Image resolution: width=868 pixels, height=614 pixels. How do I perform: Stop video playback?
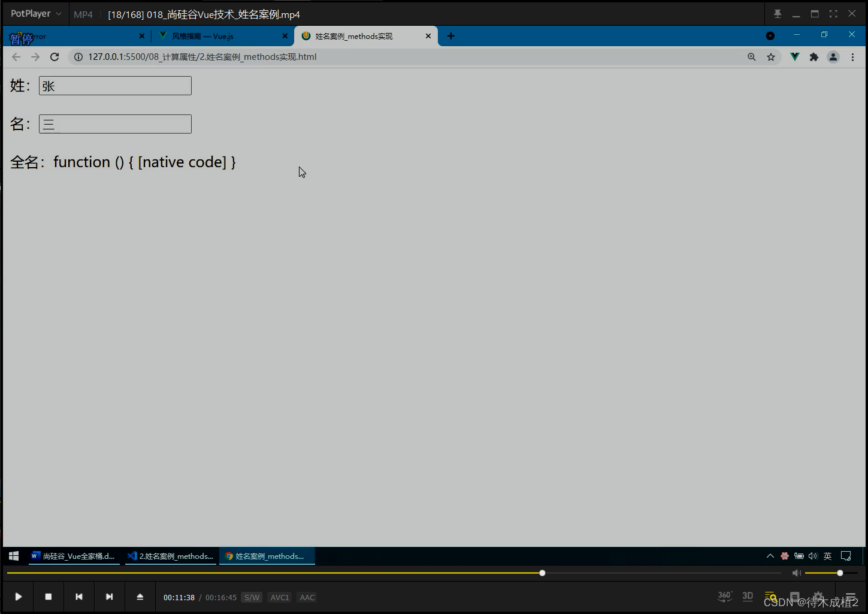pos(49,597)
